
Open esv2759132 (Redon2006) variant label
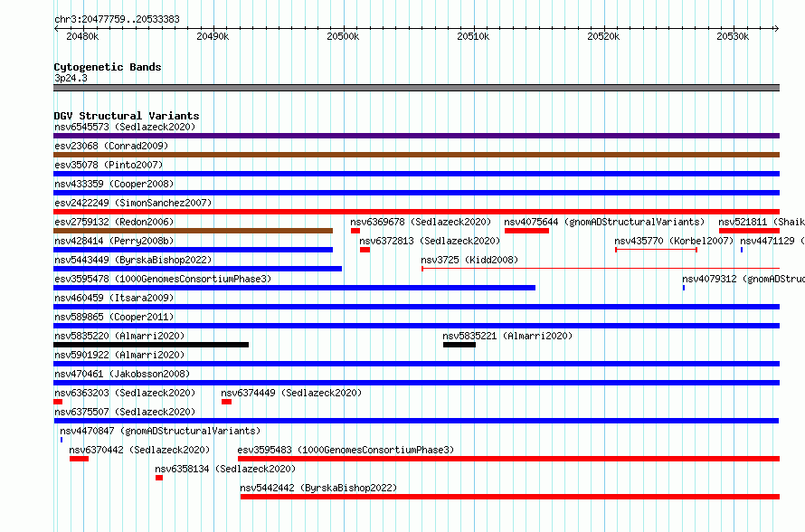tap(114, 222)
